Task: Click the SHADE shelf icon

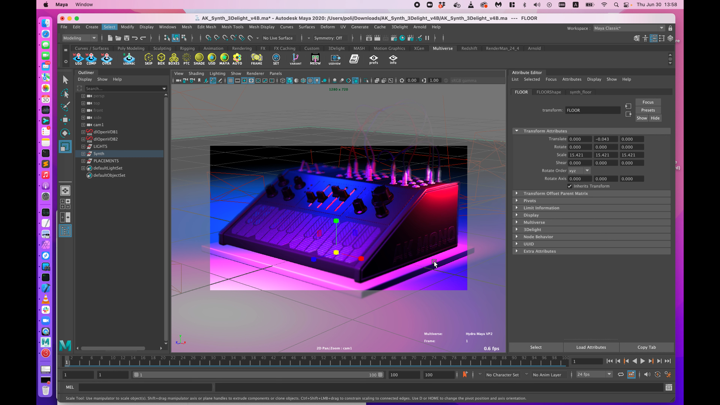Action: coord(199,60)
